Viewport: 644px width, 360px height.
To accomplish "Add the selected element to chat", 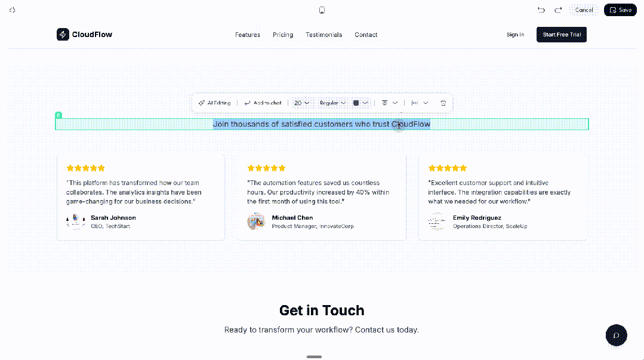I will click(263, 103).
